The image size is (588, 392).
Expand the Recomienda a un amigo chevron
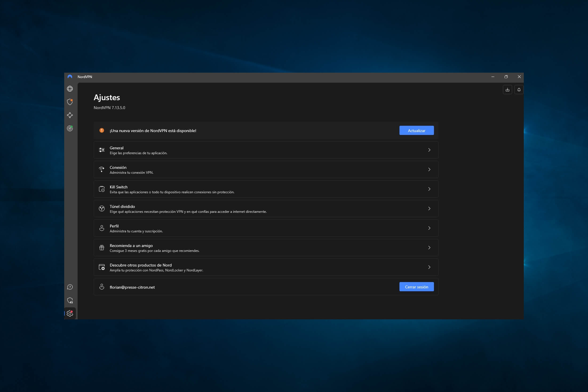coord(429,248)
